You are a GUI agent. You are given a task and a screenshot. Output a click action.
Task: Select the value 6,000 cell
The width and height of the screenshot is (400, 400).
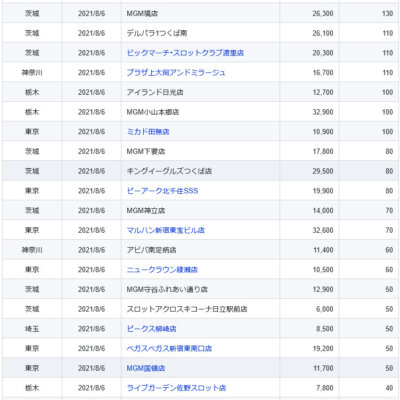click(x=309, y=309)
